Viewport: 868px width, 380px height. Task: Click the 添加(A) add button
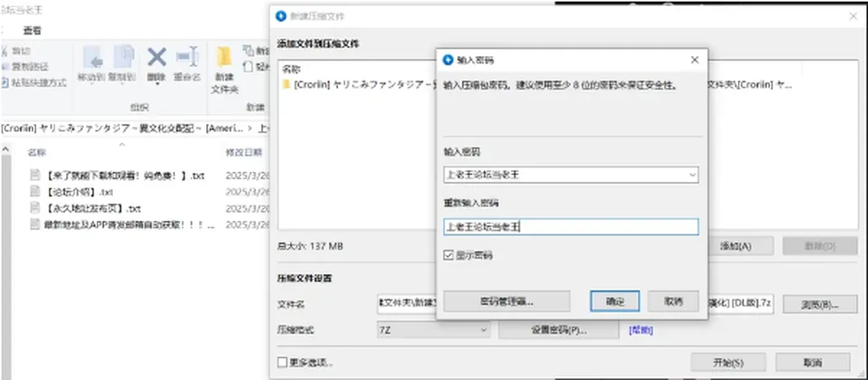tap(735, 246)
